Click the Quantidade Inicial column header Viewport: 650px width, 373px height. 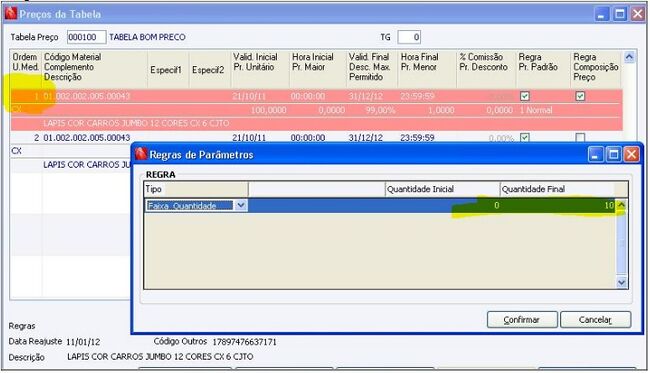442,189
